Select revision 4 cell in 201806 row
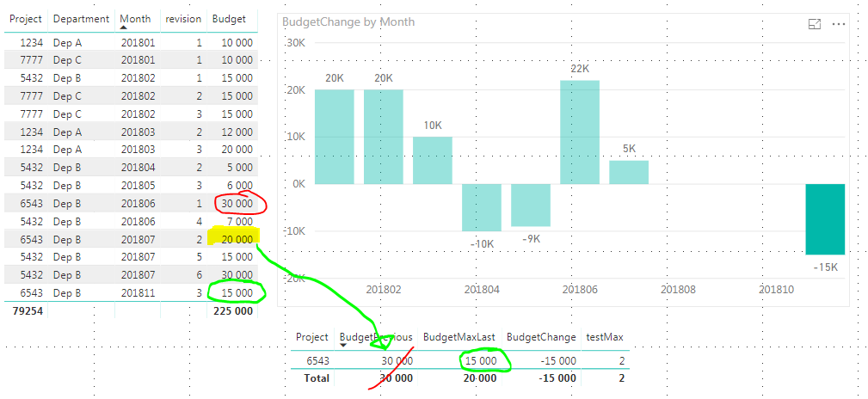868x399 pixels. [199, 221]
